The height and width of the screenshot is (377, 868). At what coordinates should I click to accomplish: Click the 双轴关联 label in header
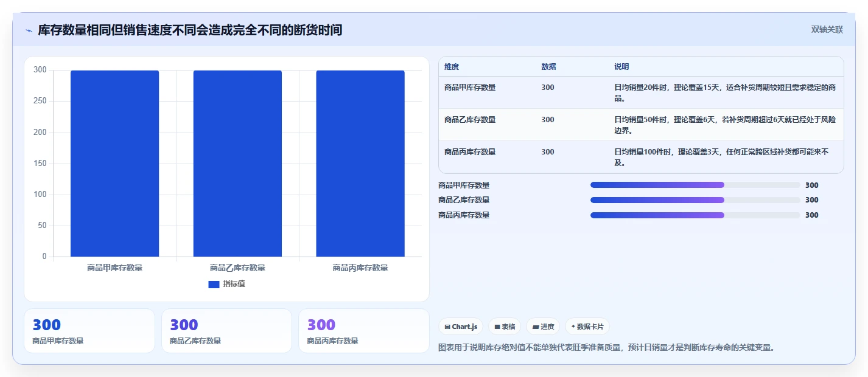[x=827, y=29]
